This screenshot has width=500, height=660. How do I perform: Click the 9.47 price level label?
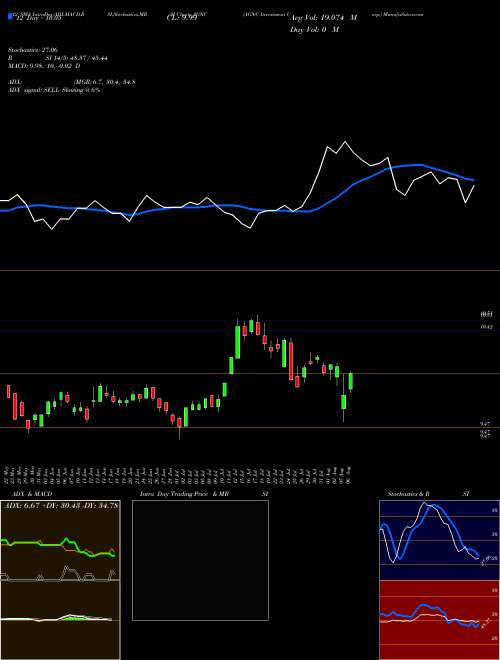click(485, 424)
